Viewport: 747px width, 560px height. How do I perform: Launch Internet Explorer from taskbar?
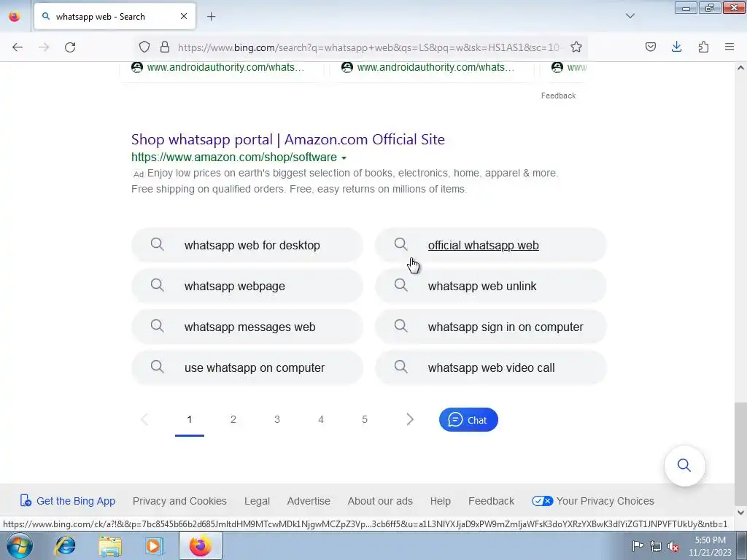pos(65,545)
